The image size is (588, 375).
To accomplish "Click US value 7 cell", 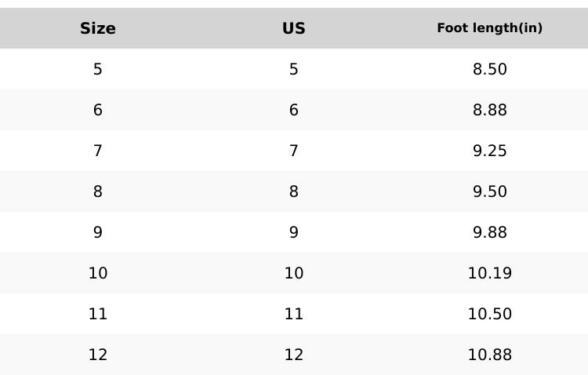I will pos(294,151).
